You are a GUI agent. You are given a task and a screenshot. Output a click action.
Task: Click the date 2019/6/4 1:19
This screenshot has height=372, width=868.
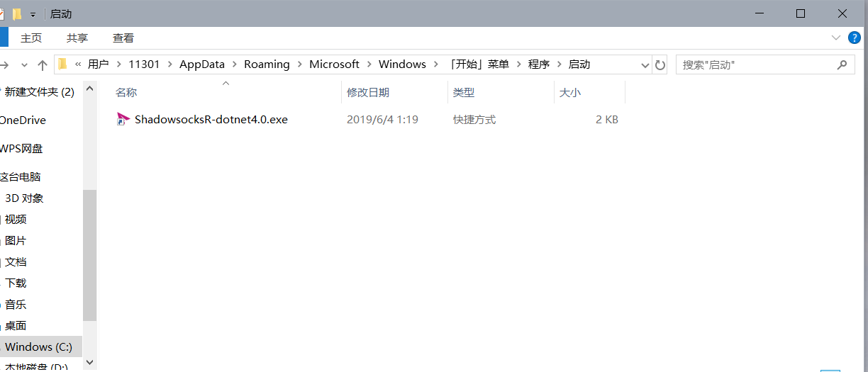[382, 120]
